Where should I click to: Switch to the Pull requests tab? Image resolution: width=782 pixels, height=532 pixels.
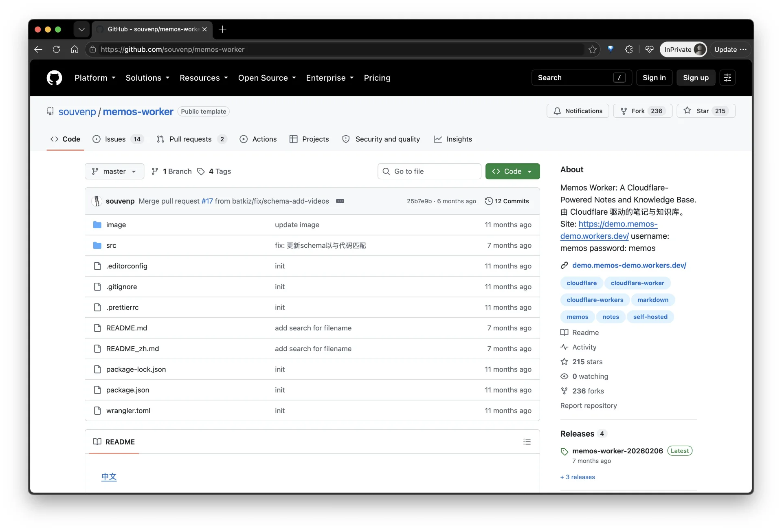(192, 139)
